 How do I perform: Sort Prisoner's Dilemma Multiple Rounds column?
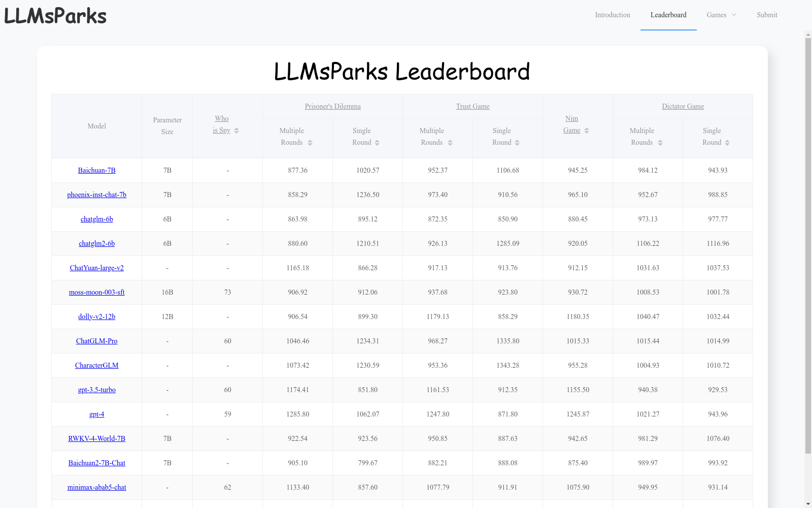click(x=310, y=143)
